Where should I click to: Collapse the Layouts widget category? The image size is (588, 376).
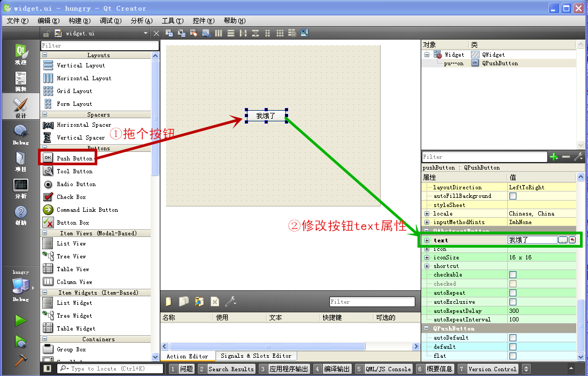point(44,55)
